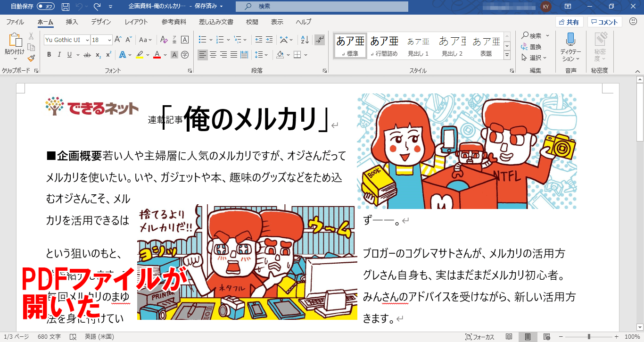The width and height of the screenshot is (644, 342).
Task: Click the Save icon in title bar
Action: click(66, 7)
